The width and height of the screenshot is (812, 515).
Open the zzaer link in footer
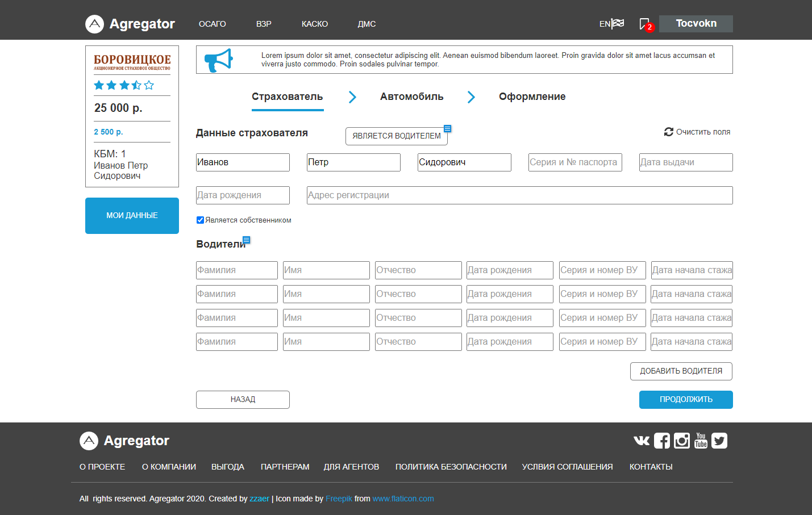tap(259, 499)
